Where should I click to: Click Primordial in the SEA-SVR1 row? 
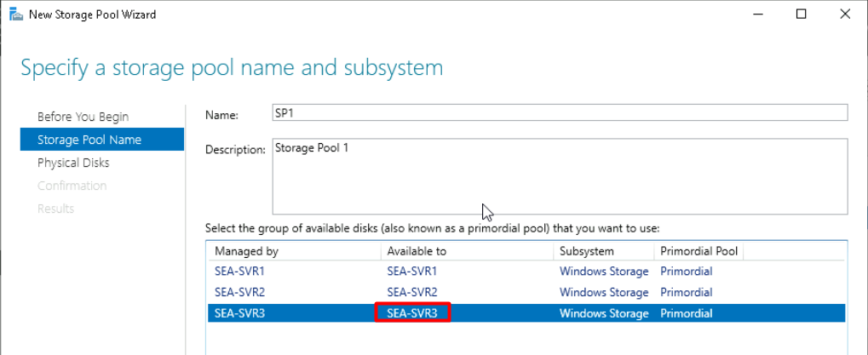[687, 272]
